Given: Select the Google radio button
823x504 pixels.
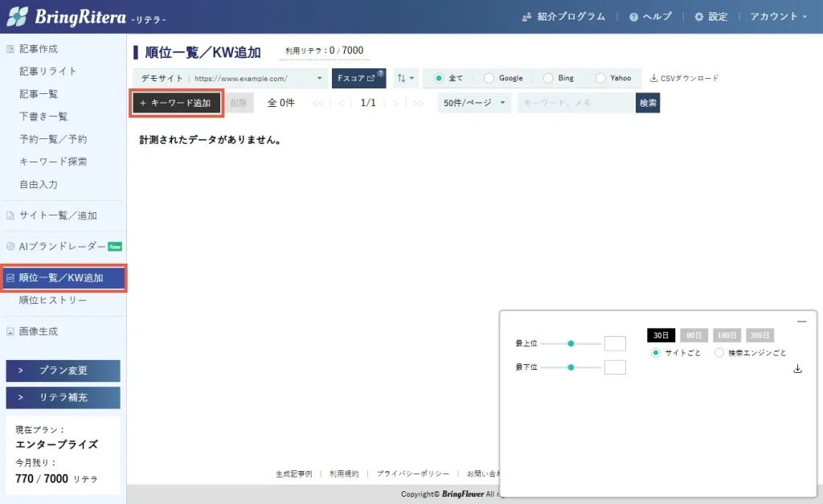Looking at the screenshot, I should [489, 78].
